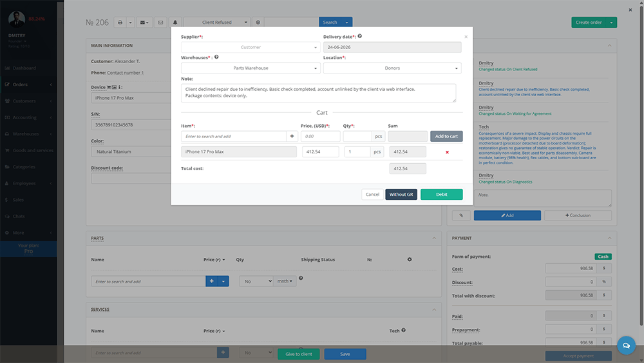Collapse the PAYMENT section chevron

pyautogui.click(x=609, y=238)
